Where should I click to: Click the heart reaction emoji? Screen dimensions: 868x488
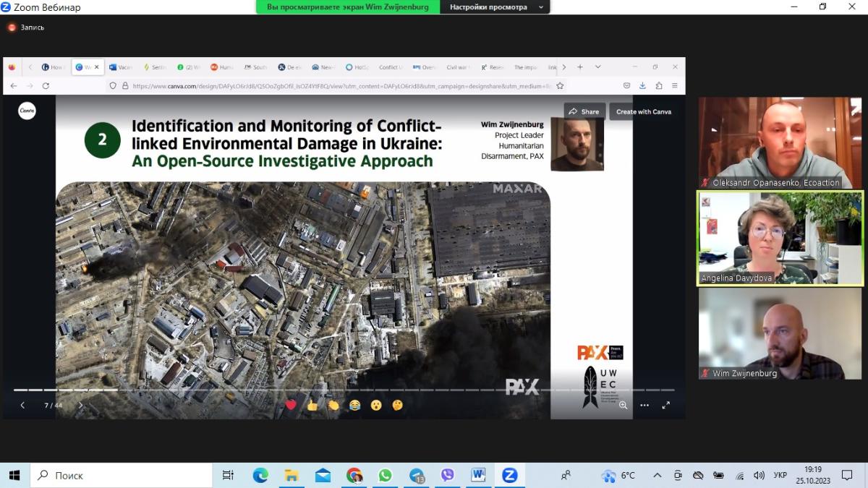291,406
